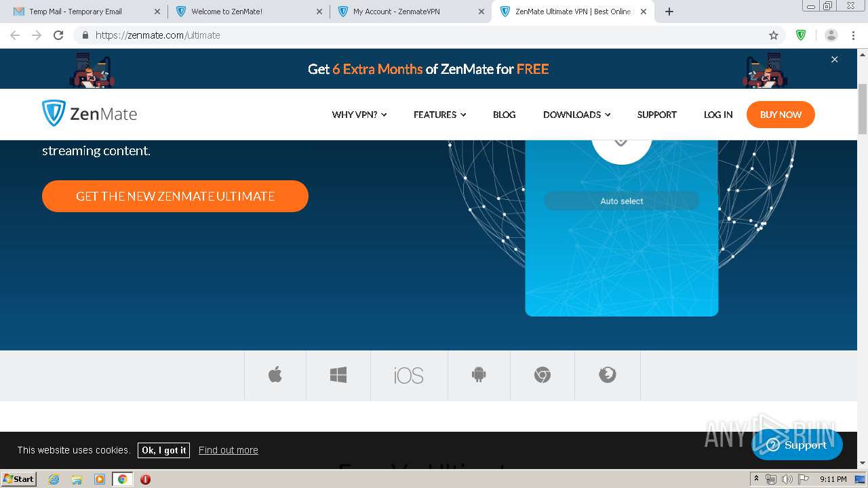Go back to the previous page

coord(15,35)
